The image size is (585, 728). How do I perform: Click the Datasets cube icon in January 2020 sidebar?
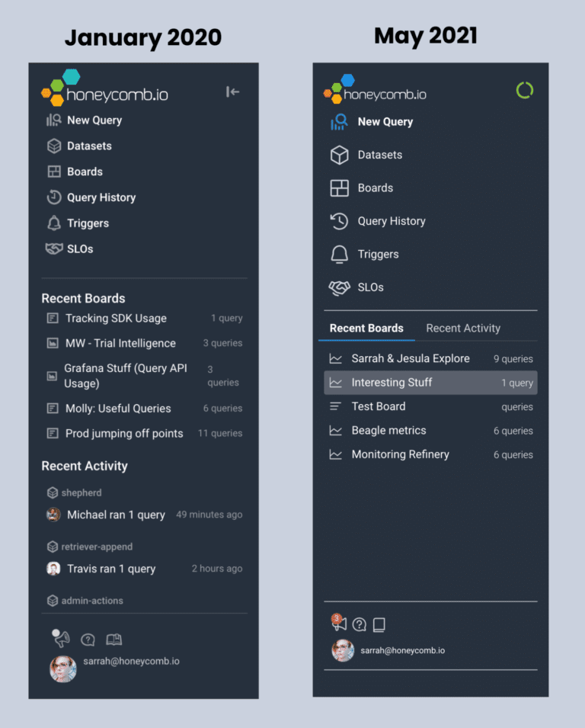click(x=54, y=146)
